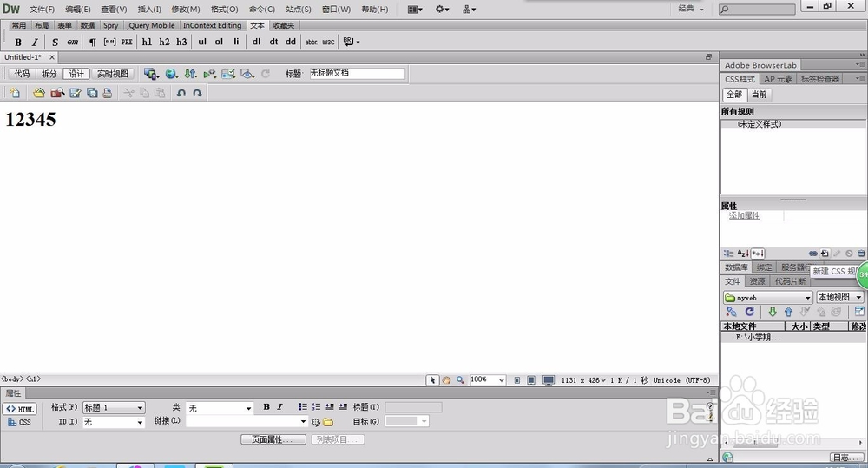The width and height of the screenshot is (868, 468).
Task: Insert block quote icon
Action: click(109, 42)
